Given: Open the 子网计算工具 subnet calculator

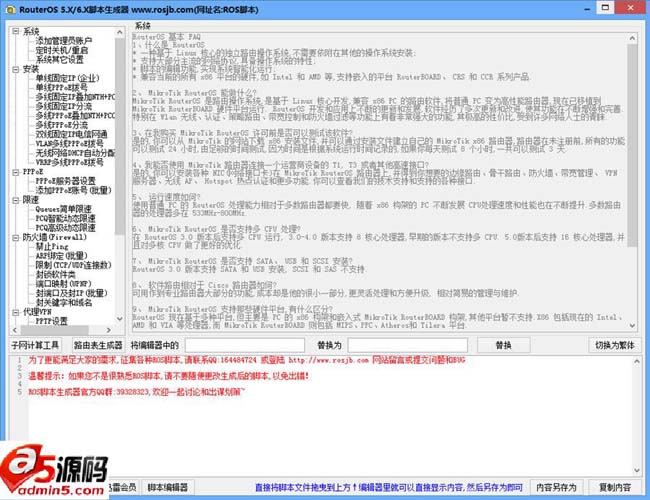Looking at the screenshot, I should (x=35, y=345).
